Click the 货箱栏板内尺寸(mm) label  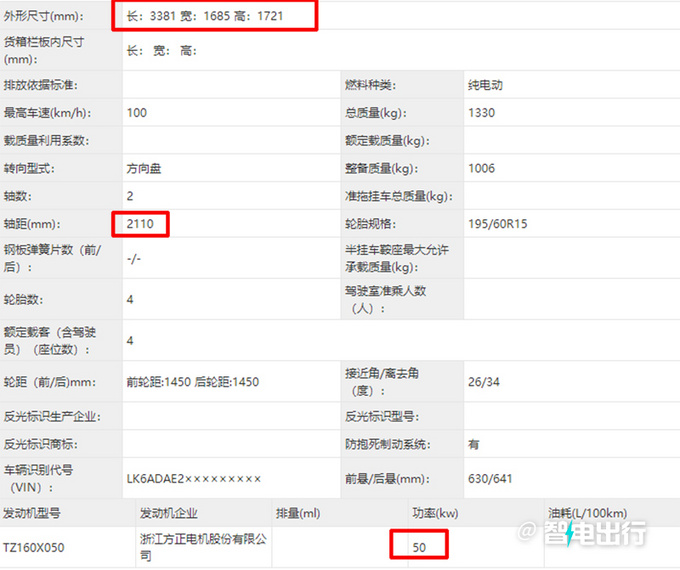44,50
